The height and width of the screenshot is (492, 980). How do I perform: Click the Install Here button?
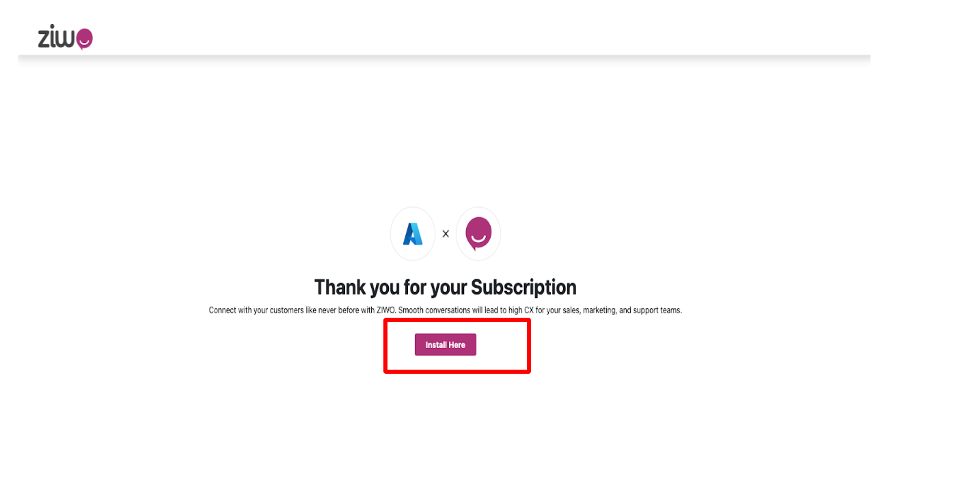pos(446,345)
